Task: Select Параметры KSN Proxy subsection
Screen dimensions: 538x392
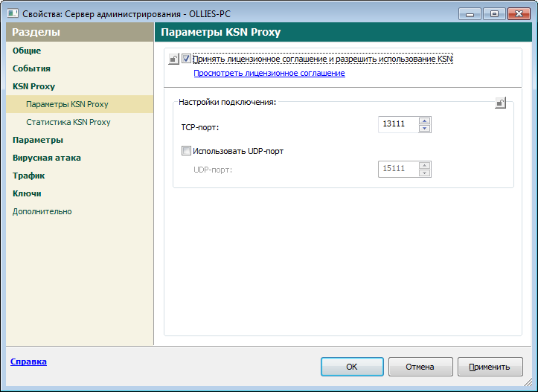Action: 80,104
